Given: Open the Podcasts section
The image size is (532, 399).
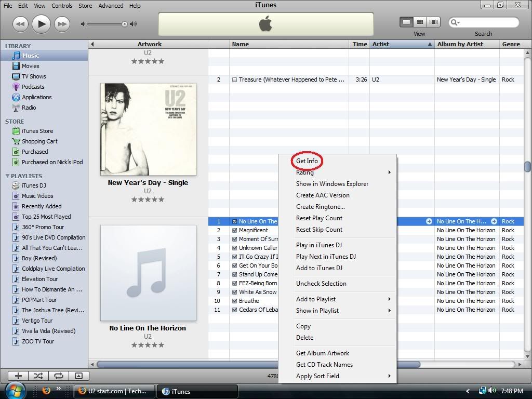Looking at the screenshot, I should tap(33, 87).
